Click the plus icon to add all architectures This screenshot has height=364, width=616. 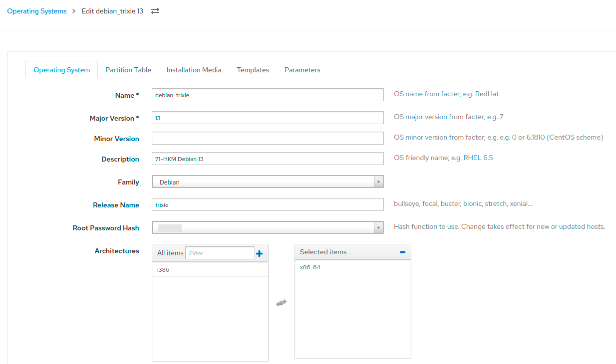click(x=259, y=253)
